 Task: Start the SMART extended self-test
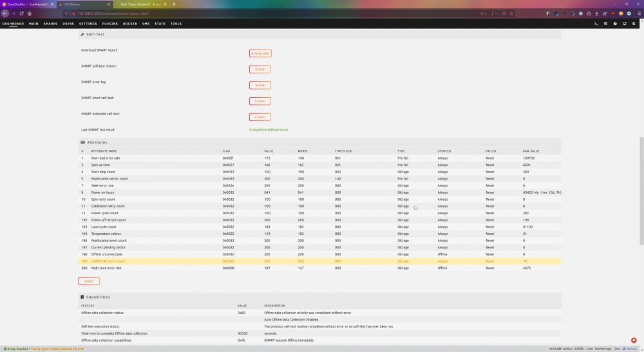coord(260,117)
